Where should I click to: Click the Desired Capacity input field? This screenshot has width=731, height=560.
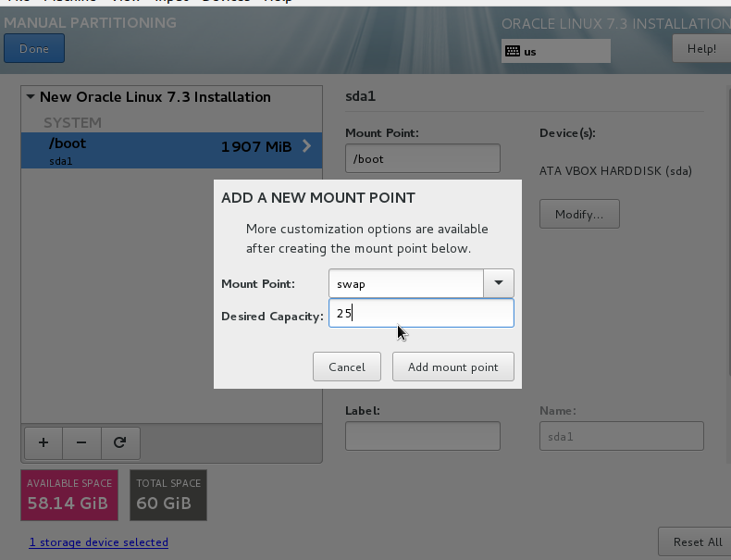point(421,313)
